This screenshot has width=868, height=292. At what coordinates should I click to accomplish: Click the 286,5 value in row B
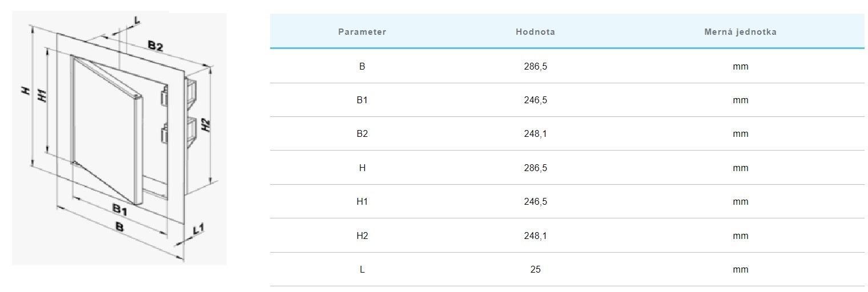click(x=535, y=66)
